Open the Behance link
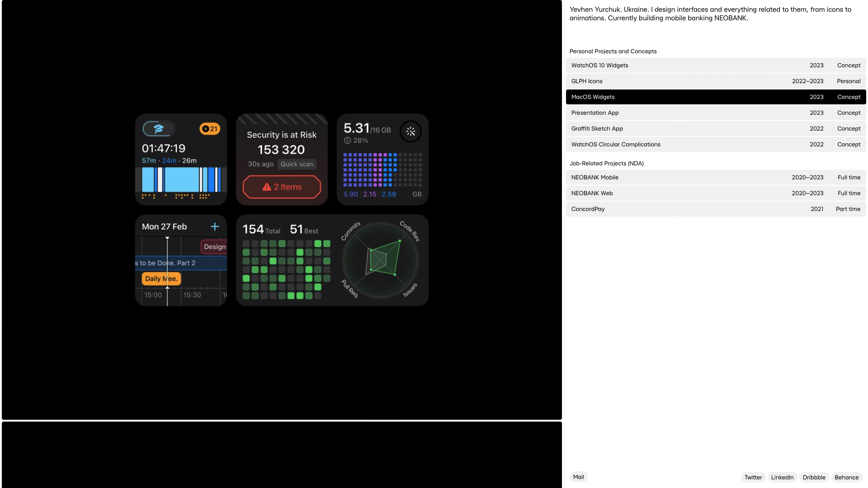This screenshot has height=488, width=868. 846,478
